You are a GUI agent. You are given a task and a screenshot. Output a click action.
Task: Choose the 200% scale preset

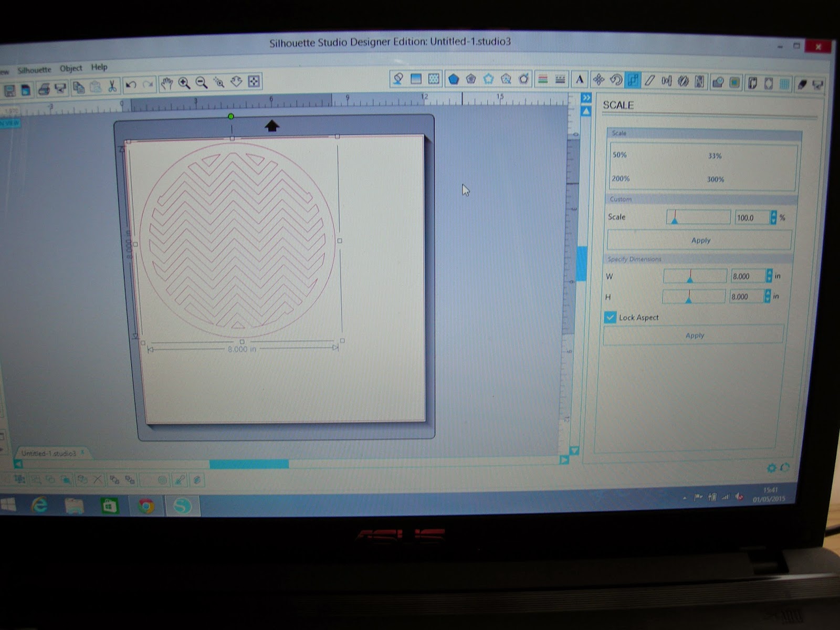click(621, 178)
